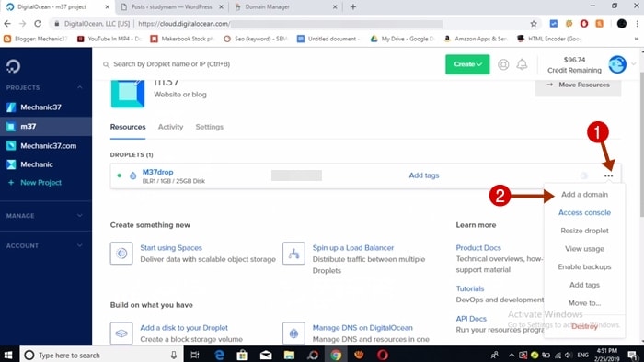Click the block storage disk icon
This screenshot has width=644, height=362.
tap(121, 334)
